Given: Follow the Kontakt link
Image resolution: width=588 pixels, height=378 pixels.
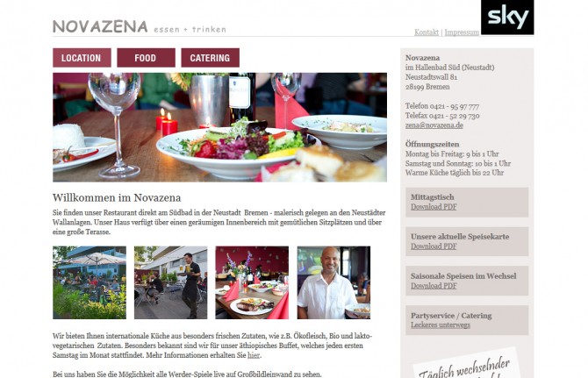Looking at the screenshot, I should click(427, 32).
